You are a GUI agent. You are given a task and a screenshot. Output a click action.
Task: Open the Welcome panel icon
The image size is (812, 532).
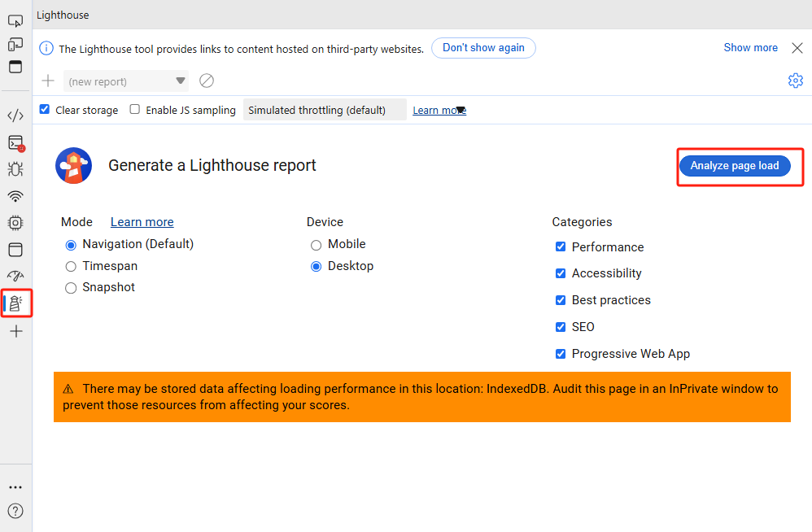pos(15,67)
